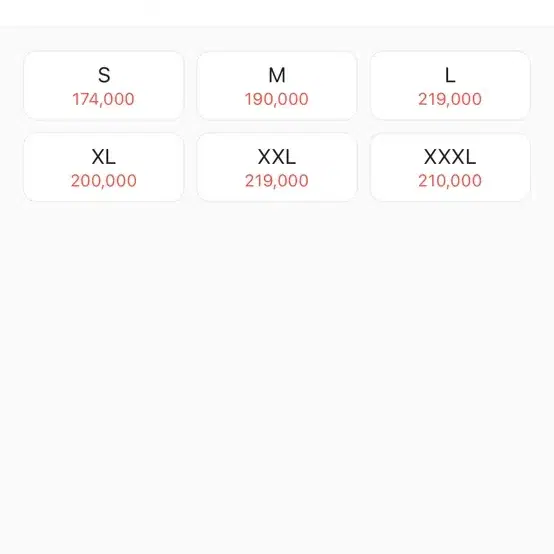Select the S size option card
This screenshot has width=554, height=554.
click(104, 86)
